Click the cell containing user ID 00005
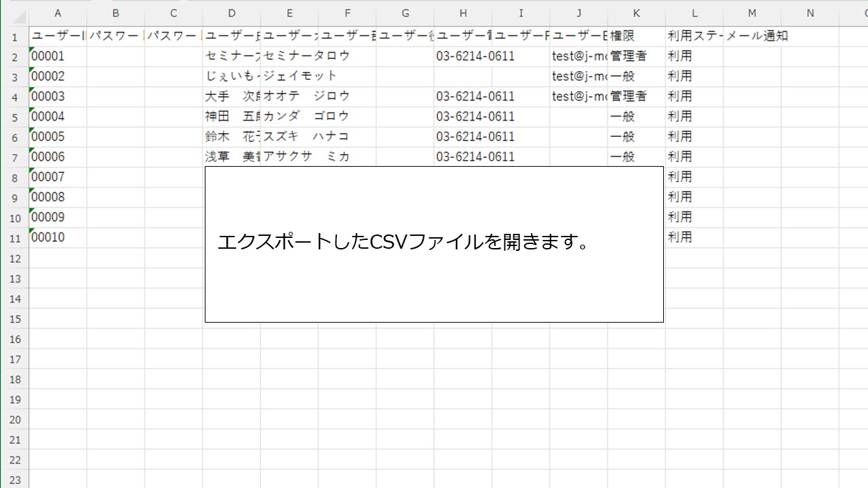This screenshot has width=868, height=488. pyautogui.click(x=58, y=137)
